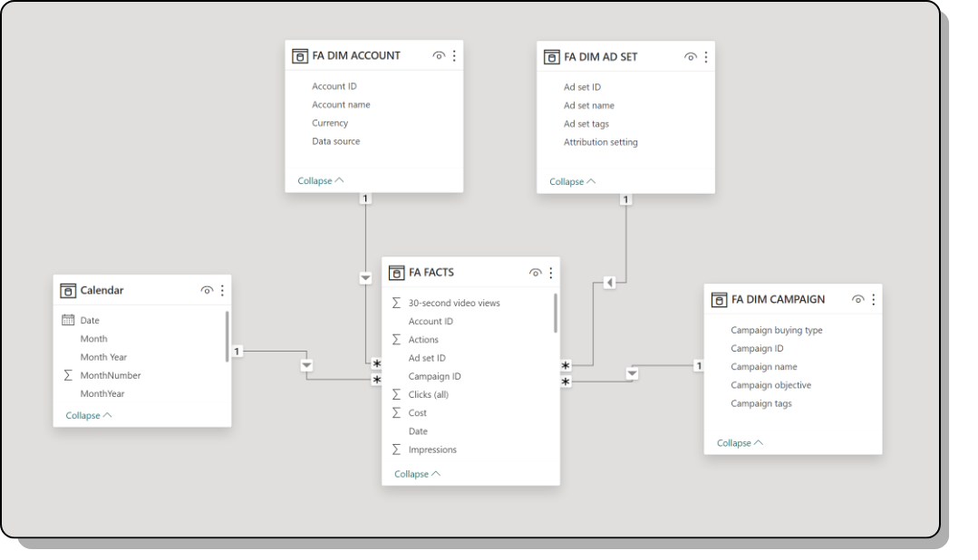
Task: Click Collapse link in FA DIM AD SET
Action: click(572, 182)
